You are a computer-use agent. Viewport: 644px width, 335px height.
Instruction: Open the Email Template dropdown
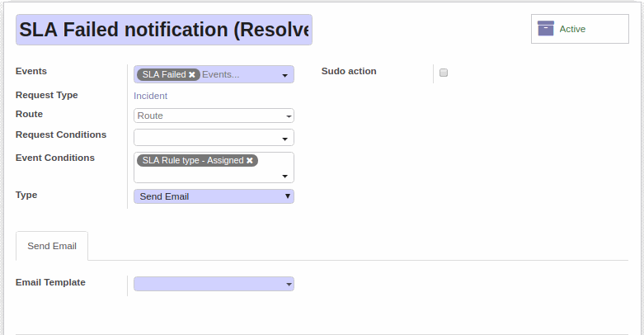coord(289,285)
